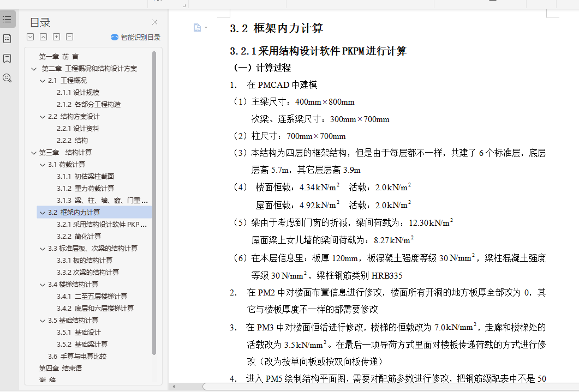Open the chapter/page view sidebar icon
The height and width of the screenshot is (392, 579).
pos(7,39)
